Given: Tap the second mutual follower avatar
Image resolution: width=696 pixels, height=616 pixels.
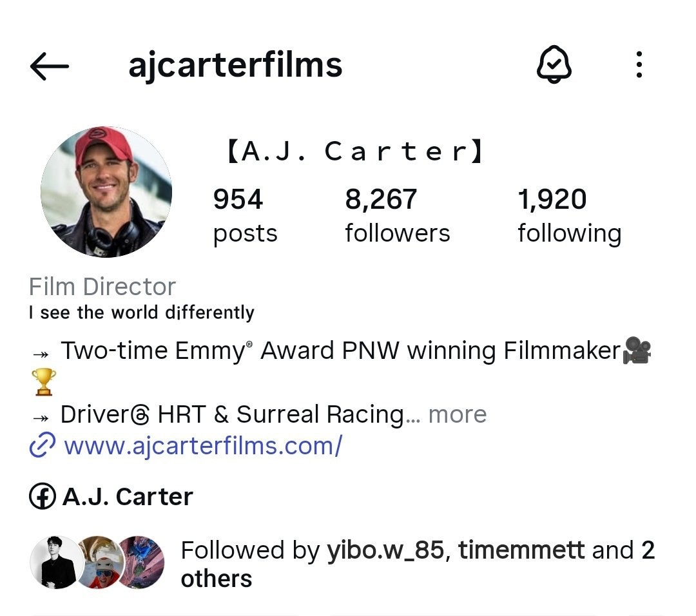Looking at the screenshot, I should (99, 563).
